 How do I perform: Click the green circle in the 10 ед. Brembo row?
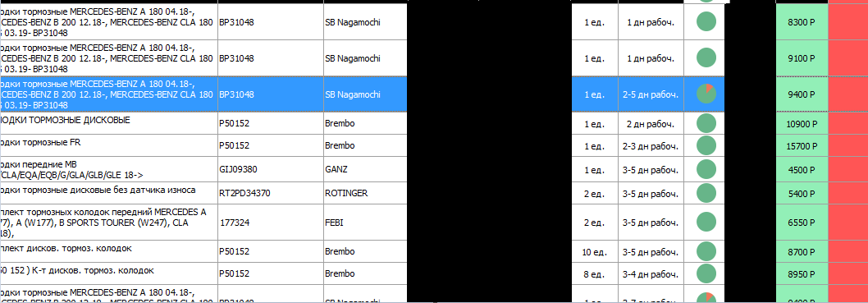706,251
